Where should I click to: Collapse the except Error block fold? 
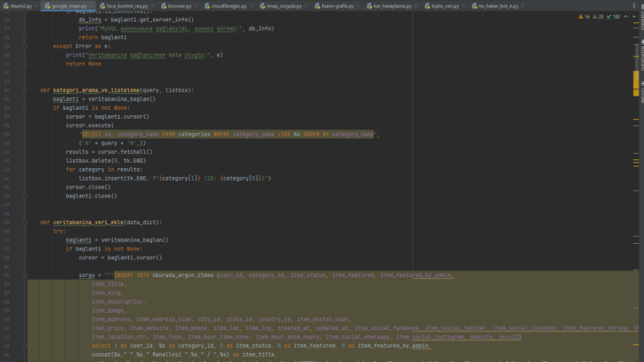(25, 46)
